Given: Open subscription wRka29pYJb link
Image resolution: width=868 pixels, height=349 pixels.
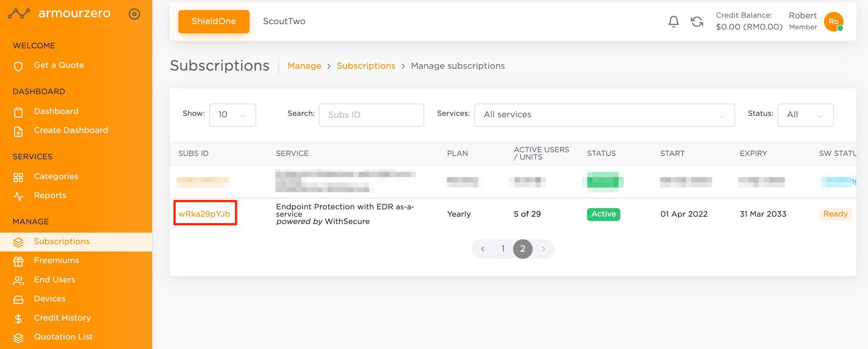Looking at the screenshot, I should (x=204, y=214).
